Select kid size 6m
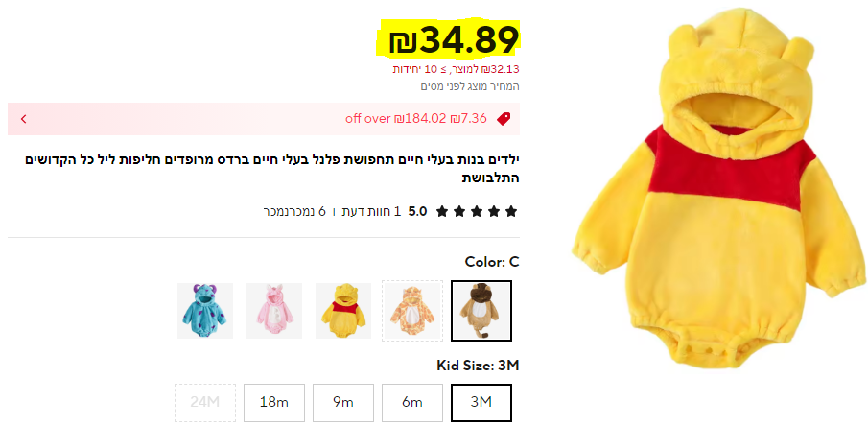 pos(412,402)
